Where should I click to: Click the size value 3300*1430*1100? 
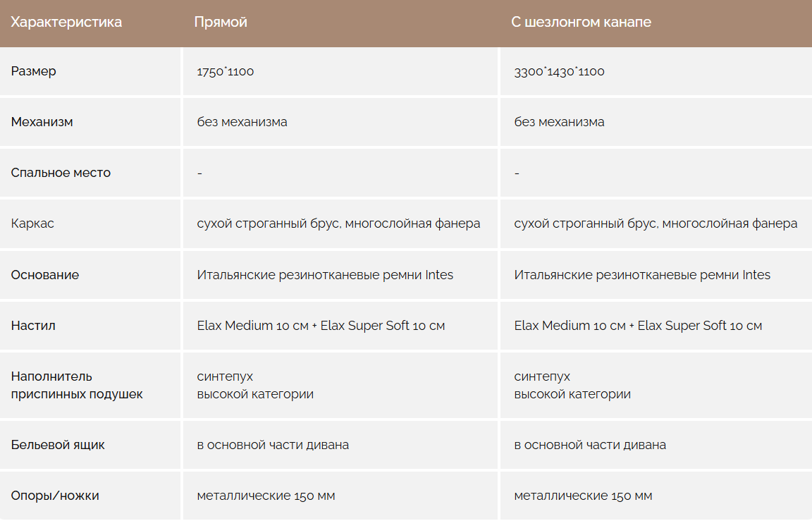point(559,71)
